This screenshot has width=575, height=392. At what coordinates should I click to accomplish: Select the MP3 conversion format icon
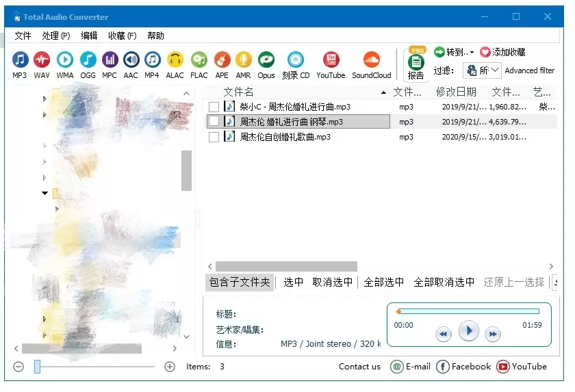point(20,60)
